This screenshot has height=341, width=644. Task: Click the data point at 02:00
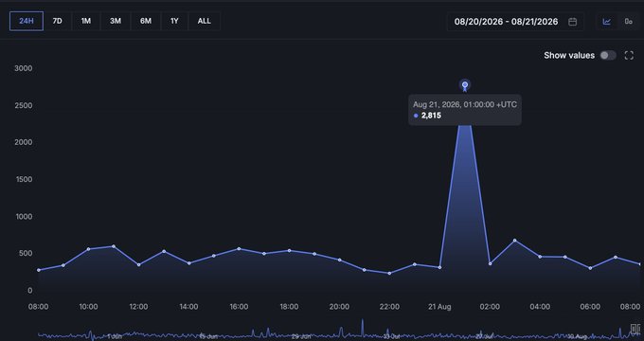[490, 263]
